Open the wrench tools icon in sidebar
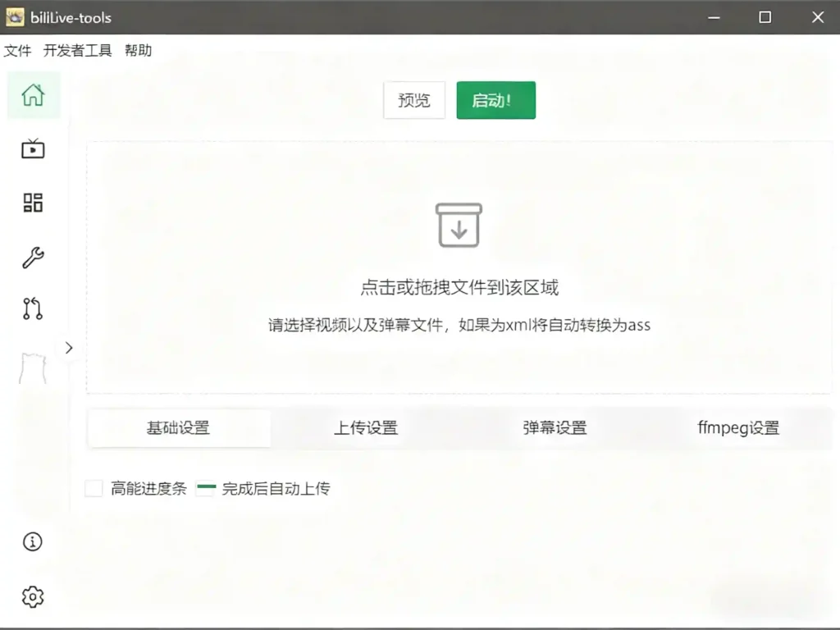840x630 pixels. coord(32,256)
